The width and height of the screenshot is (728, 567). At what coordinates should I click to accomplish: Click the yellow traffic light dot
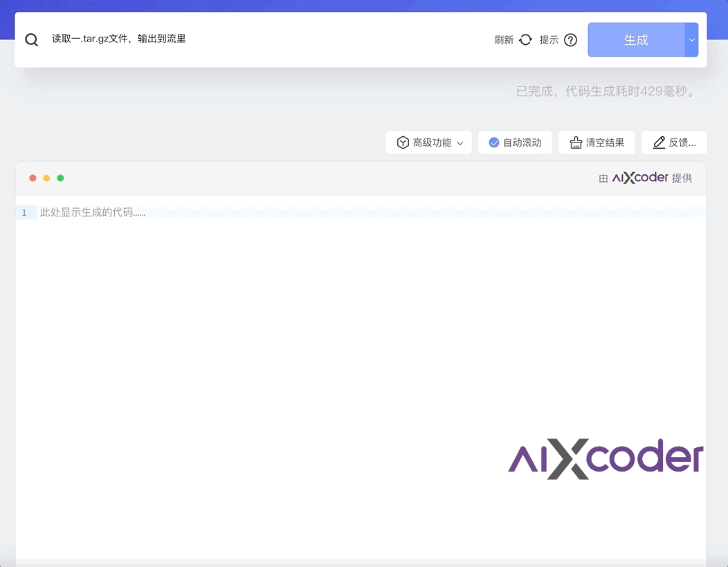[46, 178]
